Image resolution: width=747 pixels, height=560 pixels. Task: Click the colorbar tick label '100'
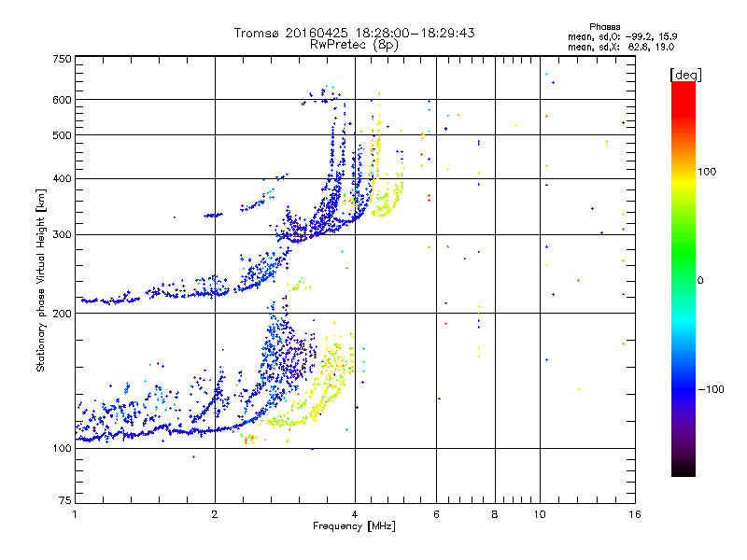pyautogui.click(x=707, y=172)
